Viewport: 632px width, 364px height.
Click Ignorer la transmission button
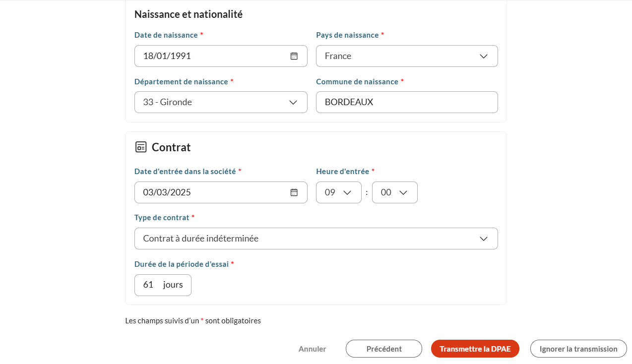pyautogui.click(x=578, y=349)
